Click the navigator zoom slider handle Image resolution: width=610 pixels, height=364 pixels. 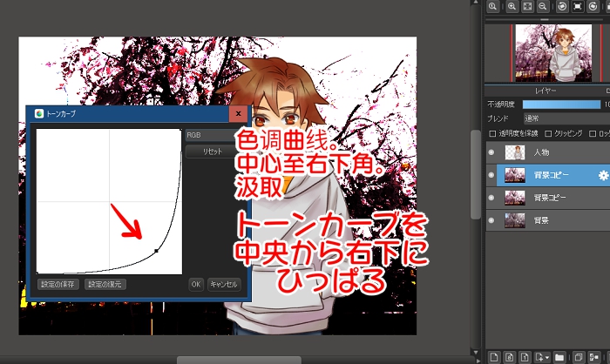coord(545,19)
